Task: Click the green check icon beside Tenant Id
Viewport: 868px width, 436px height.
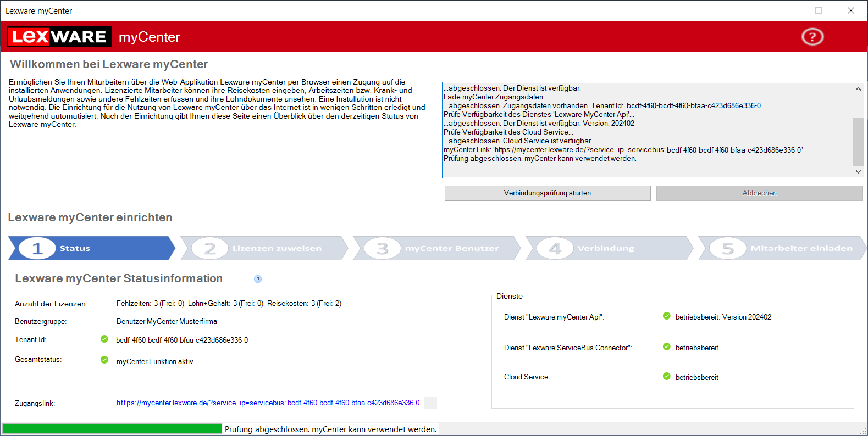Action: tap(104, 339)
